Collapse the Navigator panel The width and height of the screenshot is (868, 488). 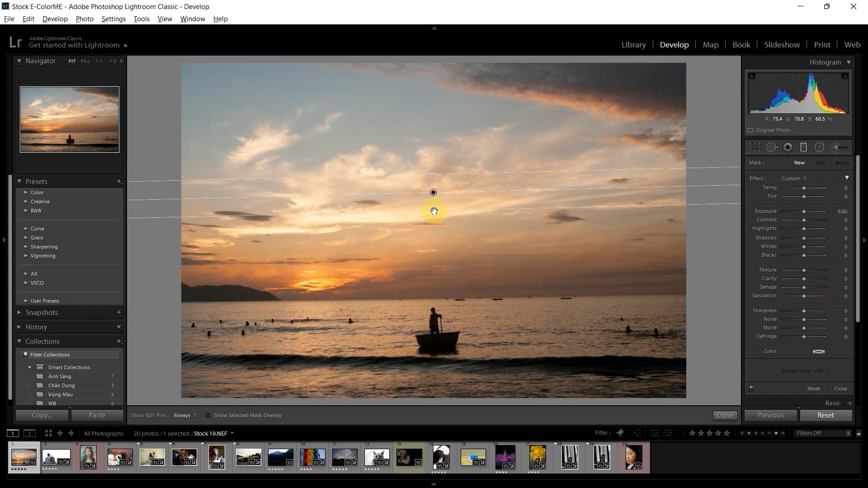(19, 61)
